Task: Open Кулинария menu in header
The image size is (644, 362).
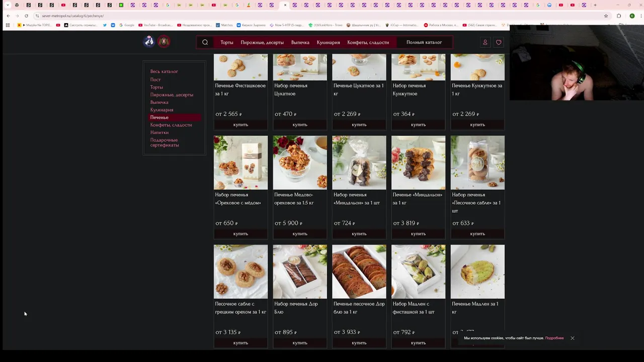Action: pyautogui.click(x=329, y=42)
